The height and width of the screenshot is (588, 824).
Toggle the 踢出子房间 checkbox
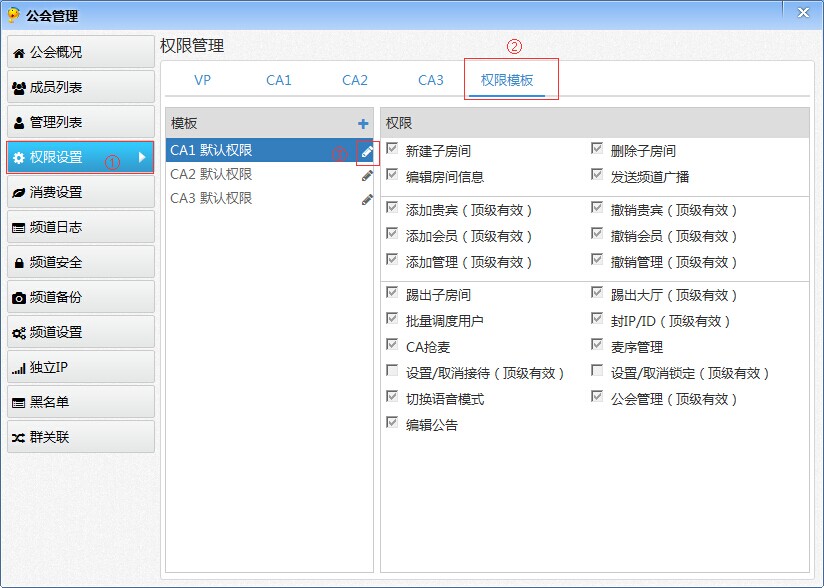coord(392,292)
